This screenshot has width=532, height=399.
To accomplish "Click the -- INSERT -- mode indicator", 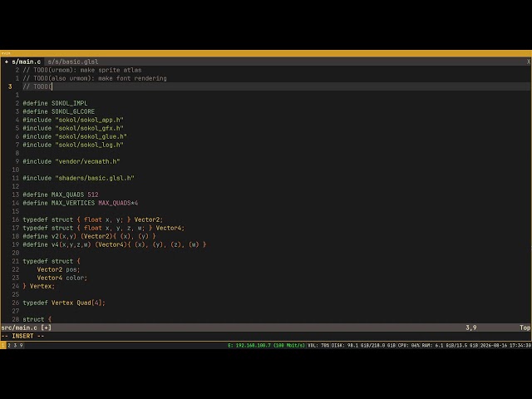I will [22, 336].
